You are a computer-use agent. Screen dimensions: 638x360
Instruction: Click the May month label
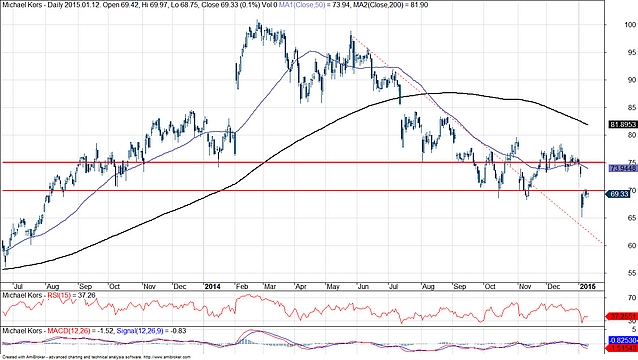point(333,286)
